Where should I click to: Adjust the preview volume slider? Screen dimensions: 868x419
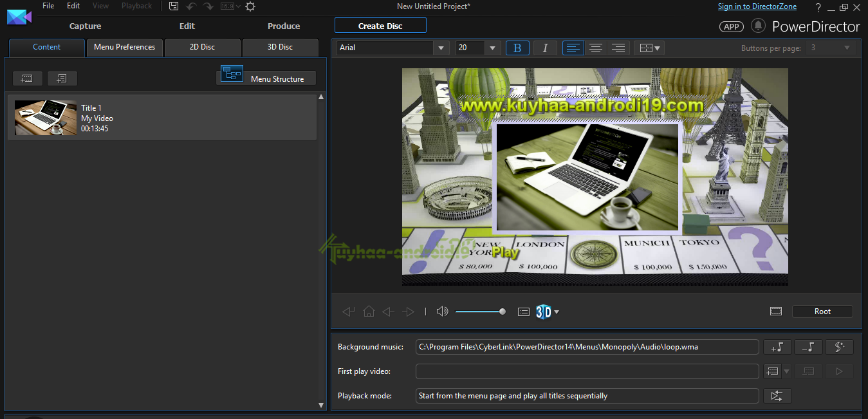tap(480, 312)
